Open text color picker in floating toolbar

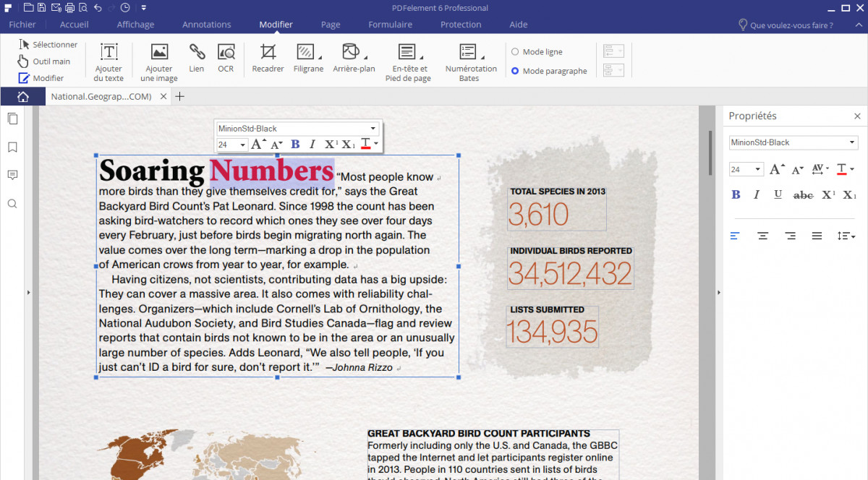(x=376, y=145)
